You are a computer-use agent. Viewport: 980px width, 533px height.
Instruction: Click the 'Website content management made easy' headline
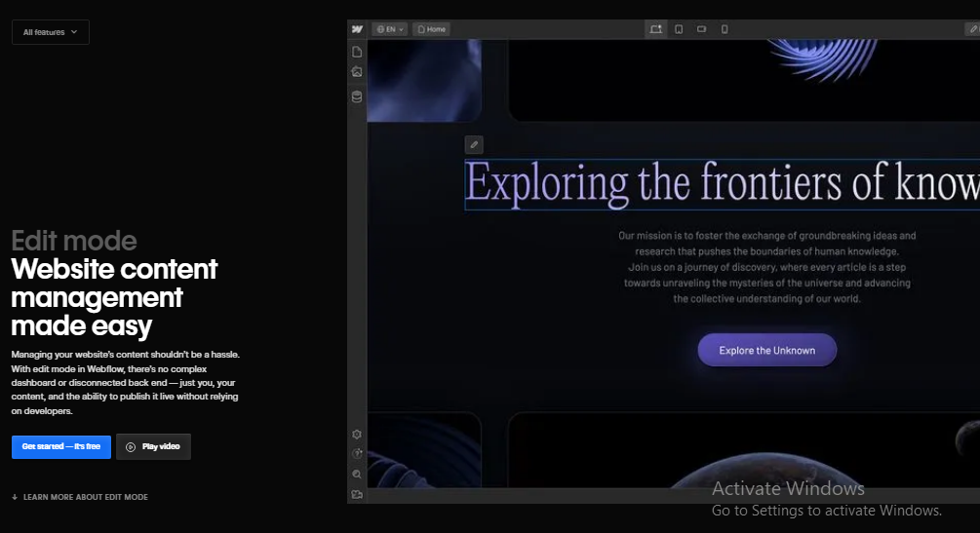114,297
